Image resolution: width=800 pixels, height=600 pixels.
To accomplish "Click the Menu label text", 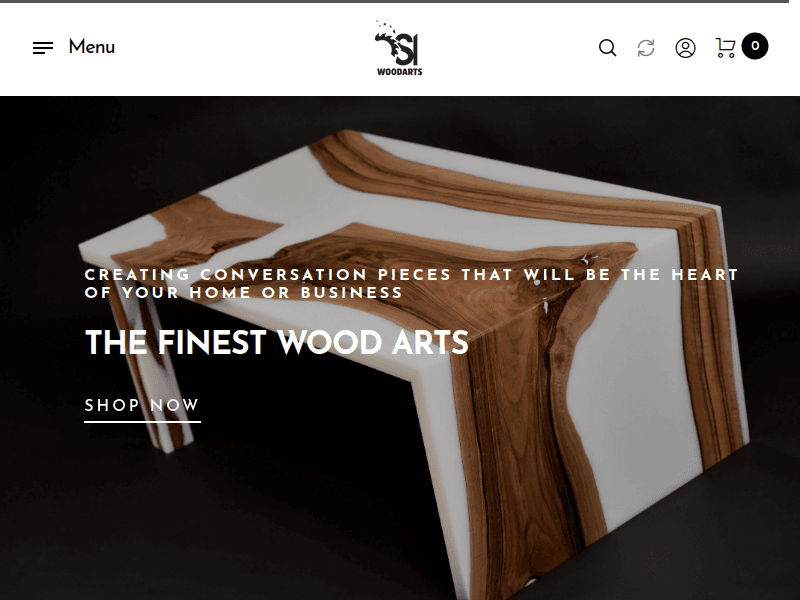I will tap(92, 47).
